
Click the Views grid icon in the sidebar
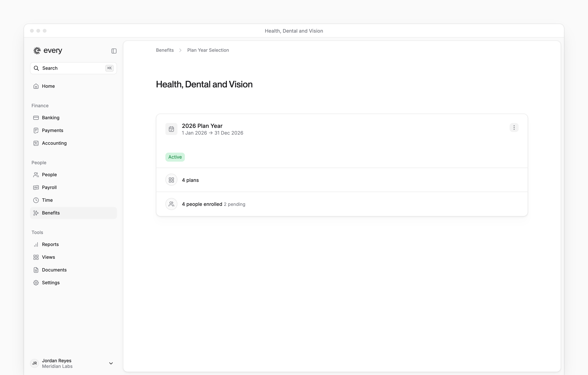coord(36,257)
